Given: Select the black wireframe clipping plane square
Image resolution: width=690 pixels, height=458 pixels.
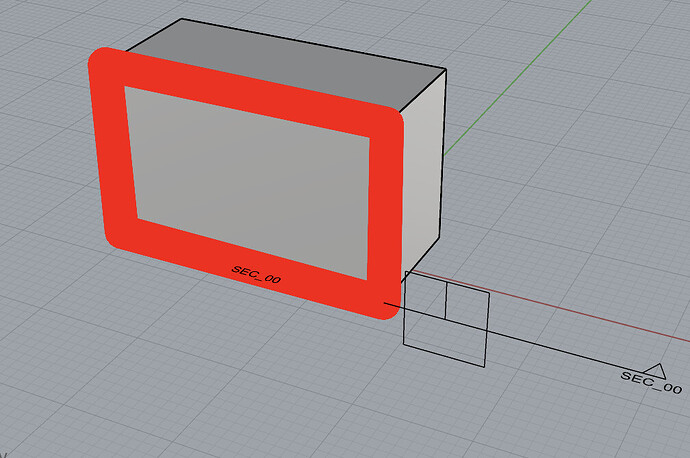Looking at the screenshot, I should [446, 319].
